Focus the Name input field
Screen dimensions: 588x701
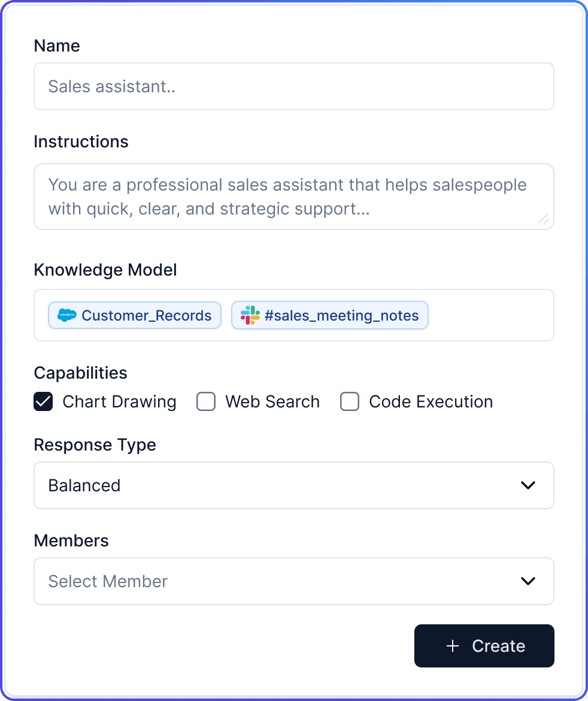coord(293,86)
